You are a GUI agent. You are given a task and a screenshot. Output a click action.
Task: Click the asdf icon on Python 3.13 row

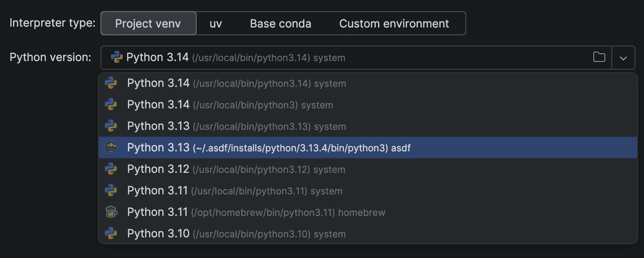coord(111,147)
